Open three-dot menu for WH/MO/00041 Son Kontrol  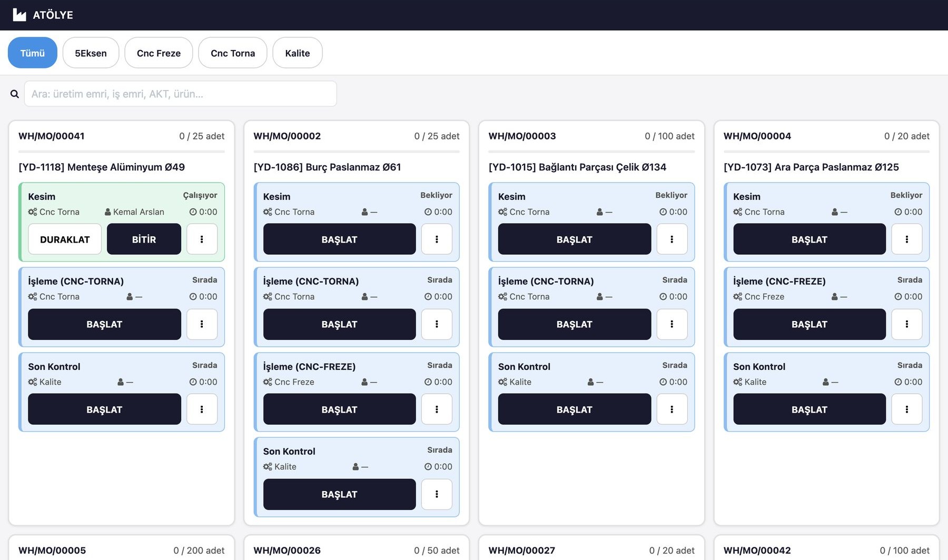tap(202, 409)
